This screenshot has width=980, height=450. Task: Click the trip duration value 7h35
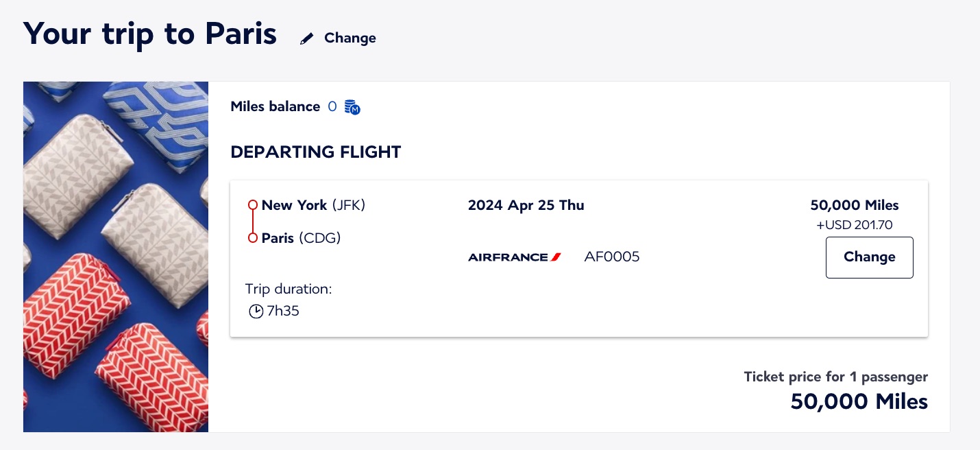click(283, 311)
